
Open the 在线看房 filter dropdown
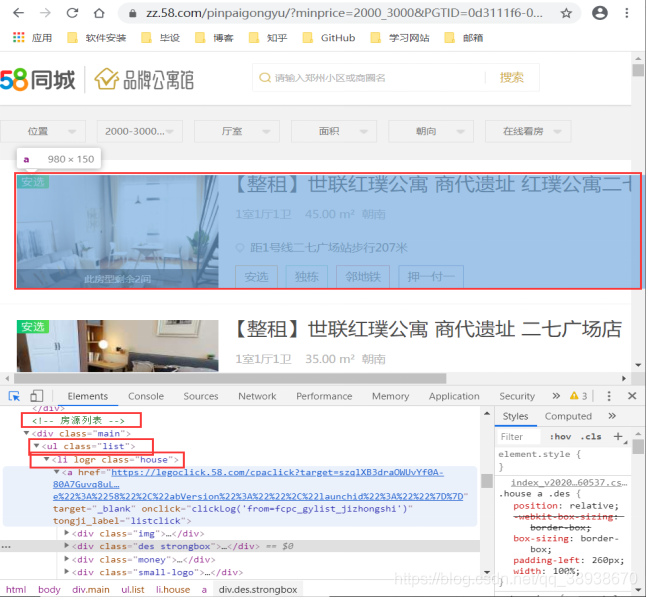tap(528, 131)
